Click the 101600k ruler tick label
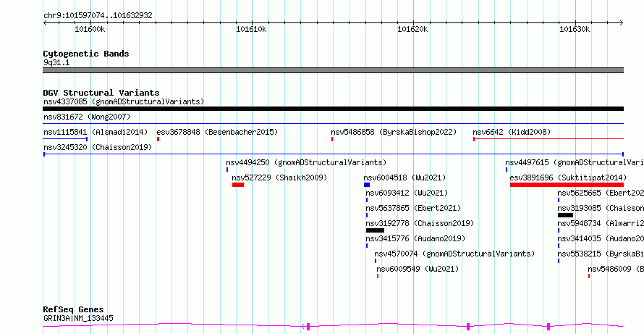644x334 pixels. pos(90,29)
